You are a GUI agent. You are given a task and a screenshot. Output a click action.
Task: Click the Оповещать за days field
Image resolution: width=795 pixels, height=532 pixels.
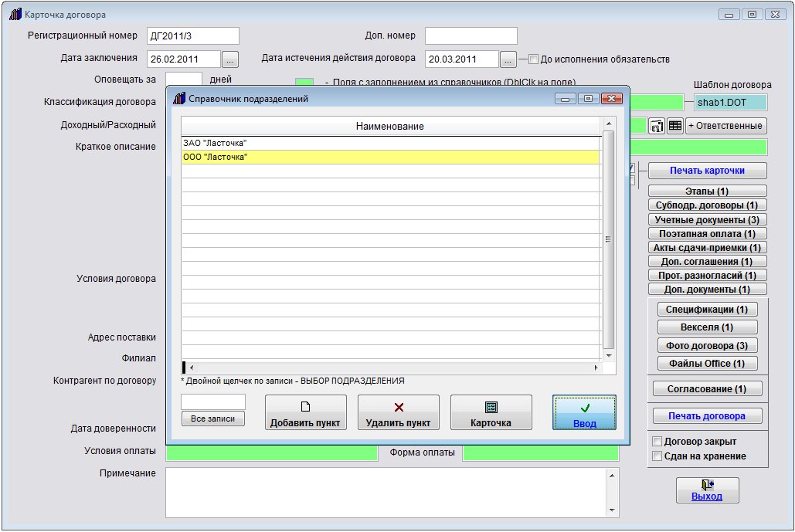pos(184,79)
